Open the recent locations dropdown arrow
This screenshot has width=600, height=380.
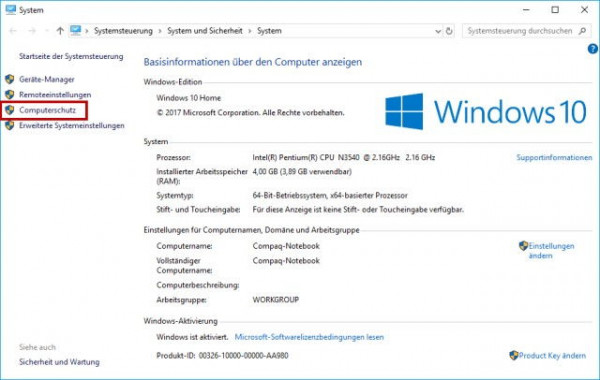tap(47, 31)
